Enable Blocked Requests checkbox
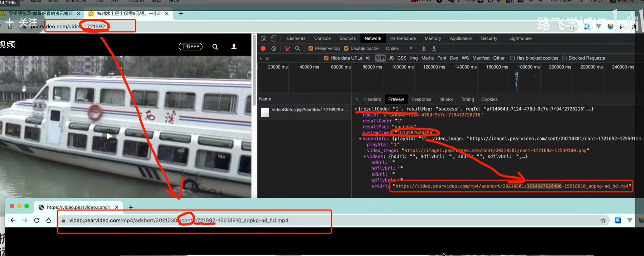644x256 pixels. 564,58
